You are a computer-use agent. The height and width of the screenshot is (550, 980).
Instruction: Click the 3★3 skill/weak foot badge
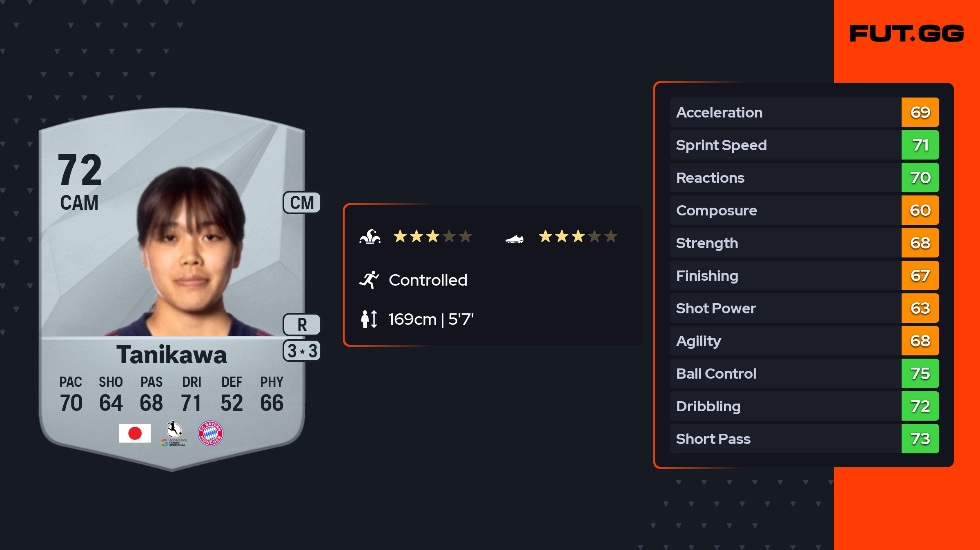[302, 351]
